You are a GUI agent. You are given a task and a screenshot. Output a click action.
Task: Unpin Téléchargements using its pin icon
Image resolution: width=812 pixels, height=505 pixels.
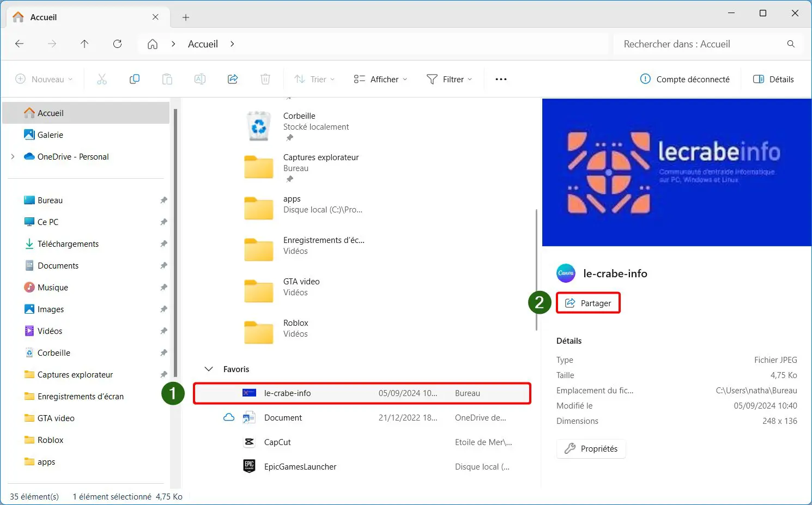pos(163,244)
